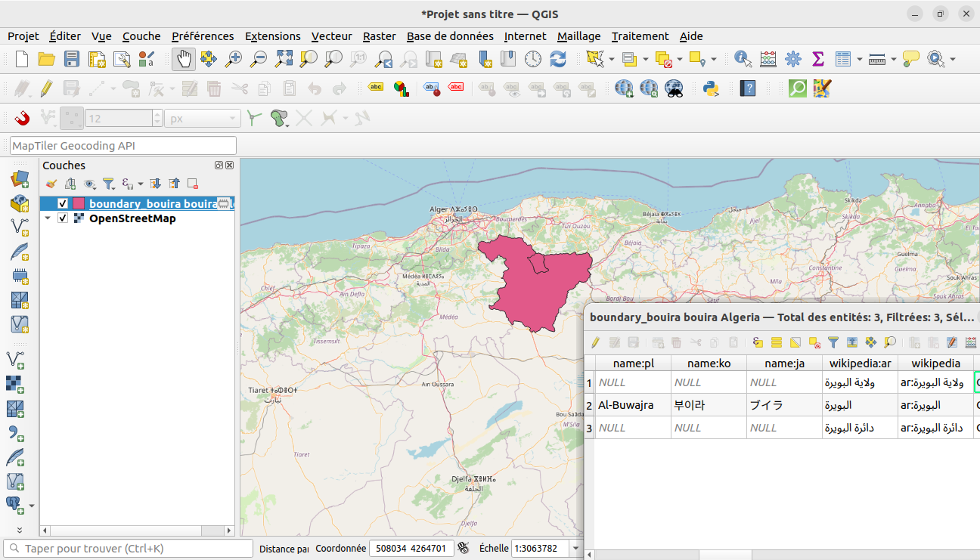Click expand all icon in Couches panel
980x560 pixels.
[x=156, y=184]
